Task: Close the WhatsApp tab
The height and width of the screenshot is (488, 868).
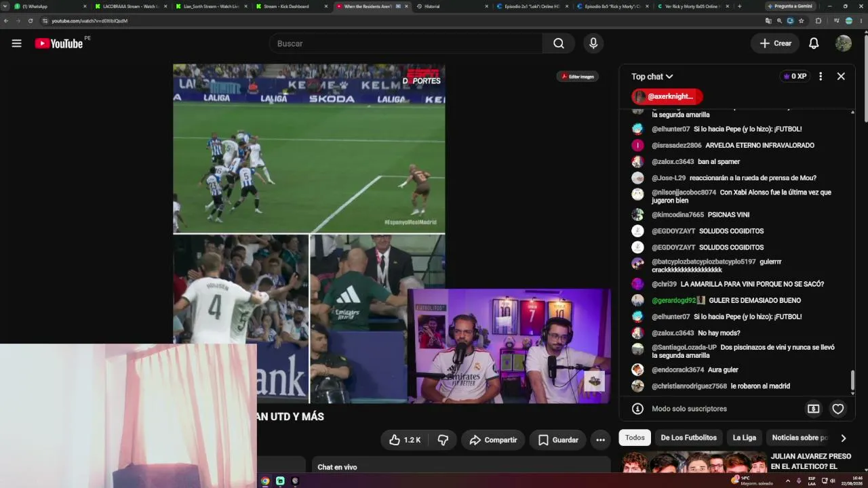Action: (x=85, y=6)
